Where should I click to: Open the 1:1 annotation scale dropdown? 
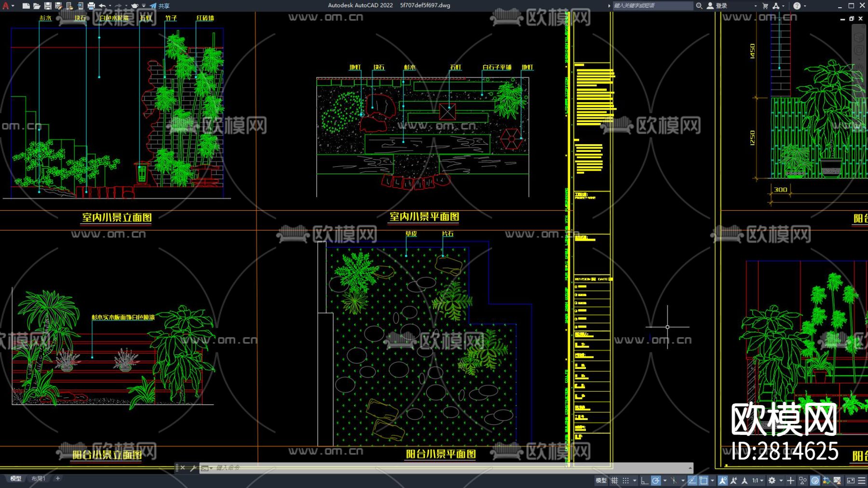[x=758, y=480]
